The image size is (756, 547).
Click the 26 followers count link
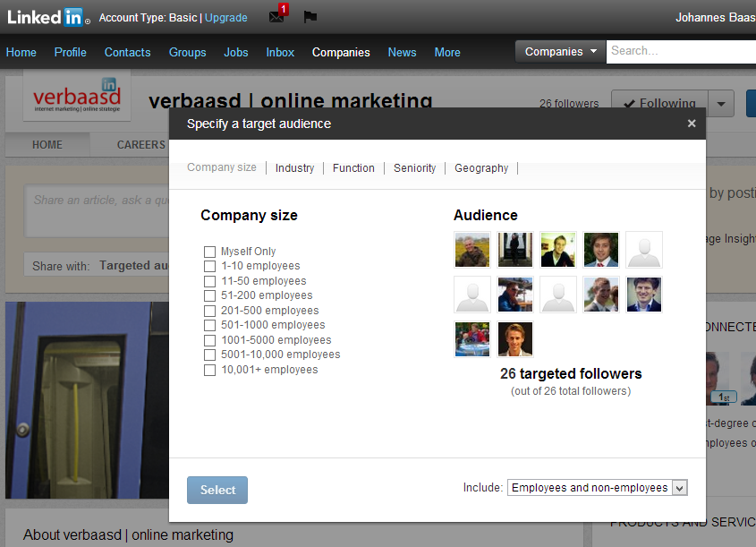[x=569, y=103]
